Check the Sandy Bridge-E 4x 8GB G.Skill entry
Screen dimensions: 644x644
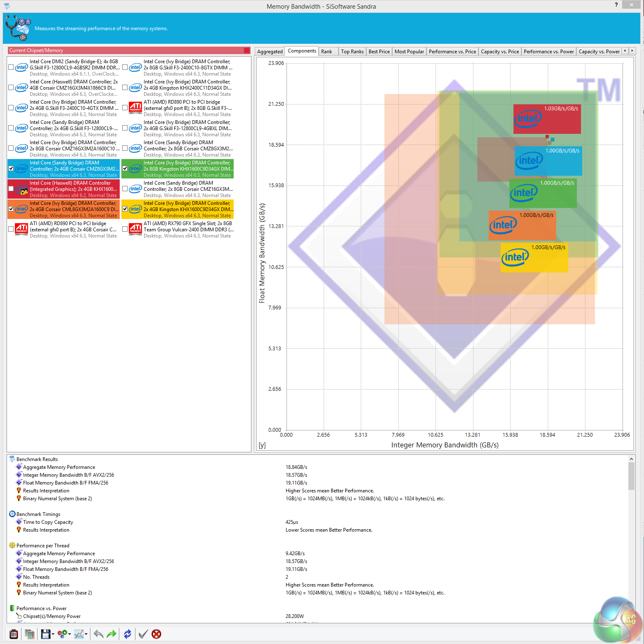[x=11, y=67]
